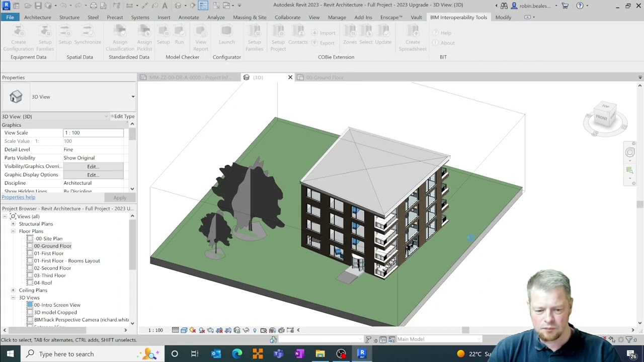Viewport: 644px width, 362px height.
Task: Open the Properties help link
Action: [19, 197]
